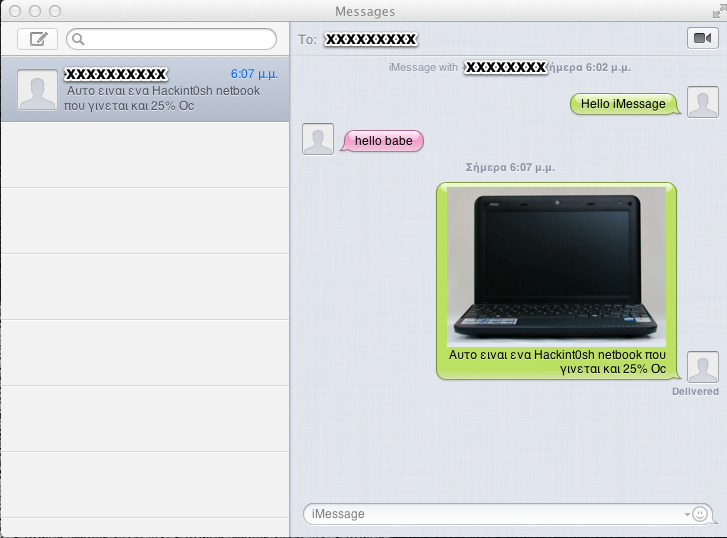
Task: Click the 'iMessage with' header text
Action: tap(423, 68)
